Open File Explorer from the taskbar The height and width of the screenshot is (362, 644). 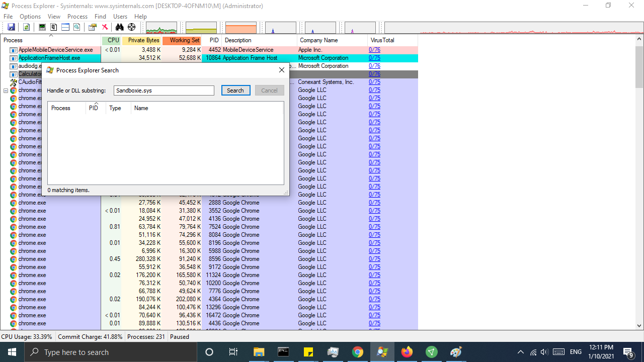pos(259,352)
